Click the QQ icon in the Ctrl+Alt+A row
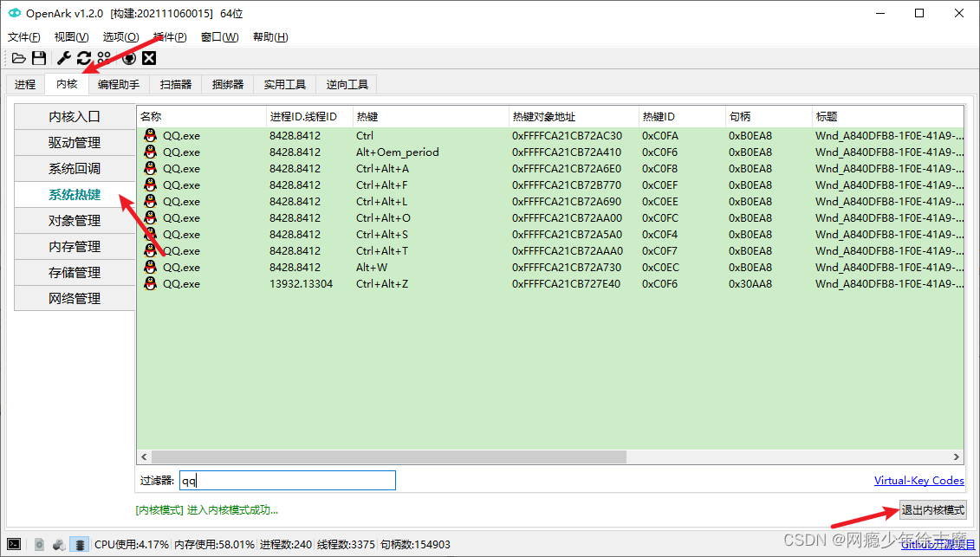The width and height of the screenshot is (980, 557). pos(151,168)
